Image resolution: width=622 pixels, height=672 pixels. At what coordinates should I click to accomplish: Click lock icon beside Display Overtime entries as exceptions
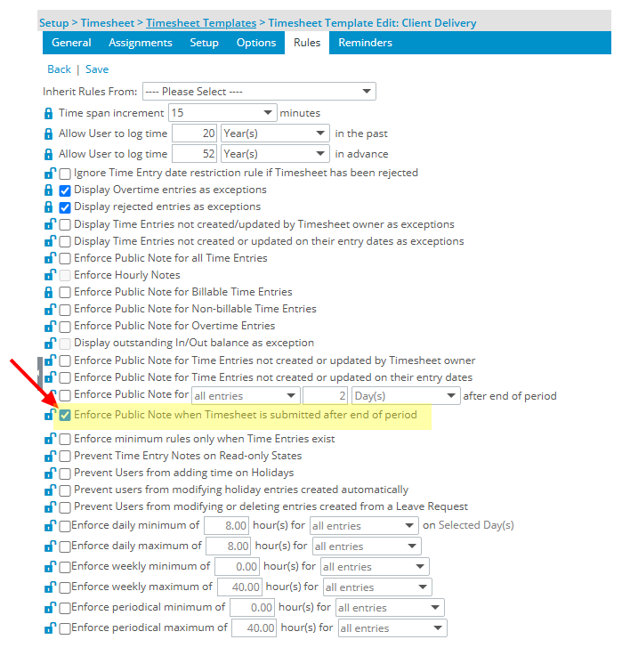point(49,190)
